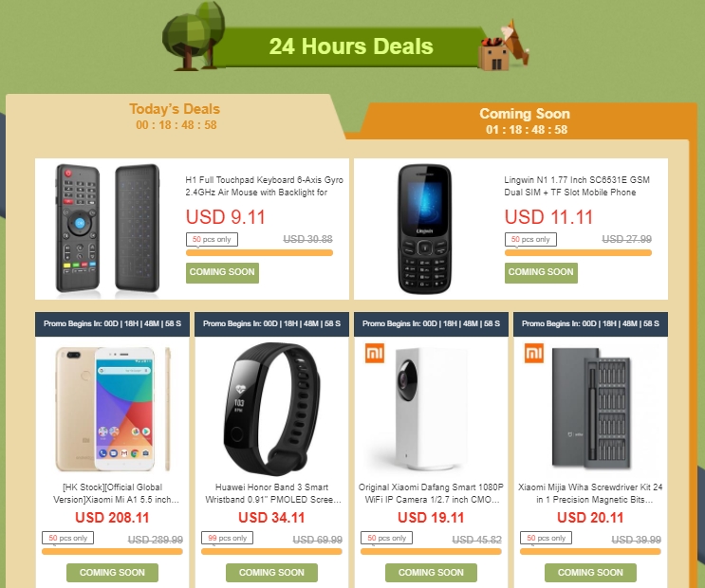This screenshot has width=705, height=588.
Task: Open the H1 Full Touchpad Keyboard title link
Action: click(264, 186)
